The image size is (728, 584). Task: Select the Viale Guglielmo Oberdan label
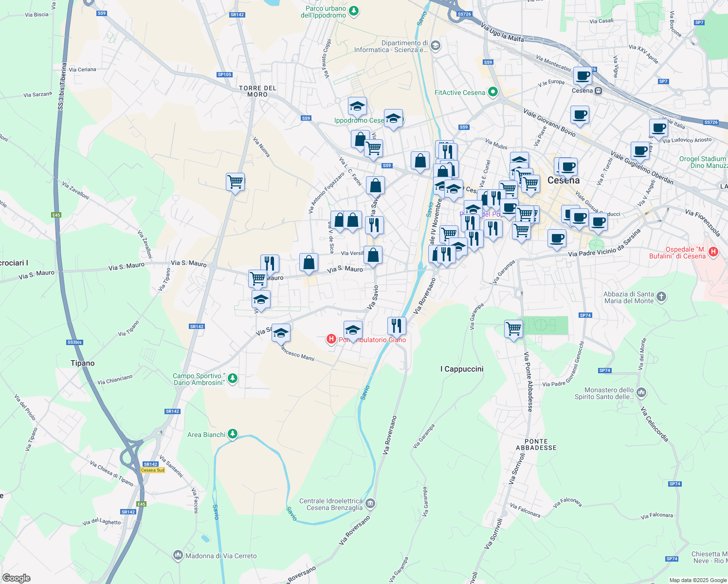coord(642,168)
